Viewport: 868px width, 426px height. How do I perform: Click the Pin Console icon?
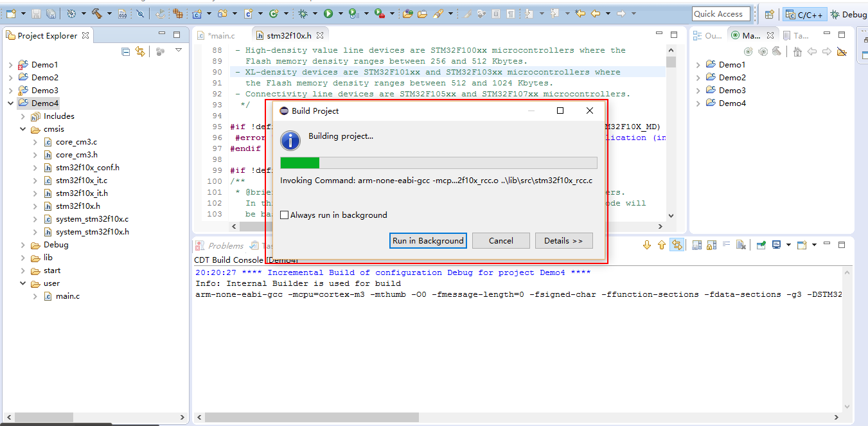click(x=761, y=245)
